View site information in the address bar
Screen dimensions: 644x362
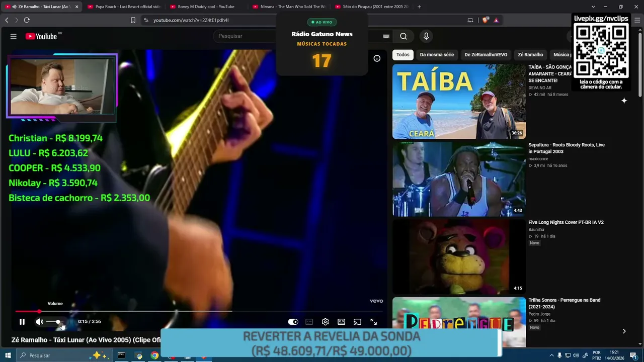[x=146, y=20]
